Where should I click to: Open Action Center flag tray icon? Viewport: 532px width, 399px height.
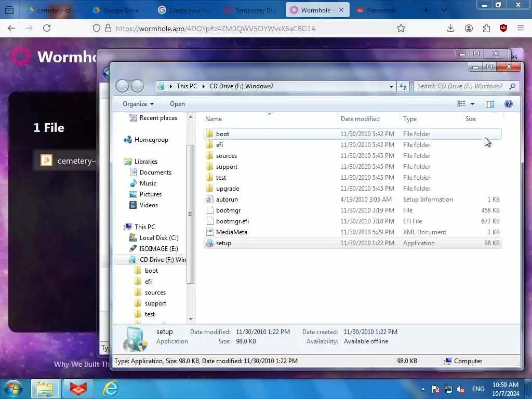pos(436,389)
